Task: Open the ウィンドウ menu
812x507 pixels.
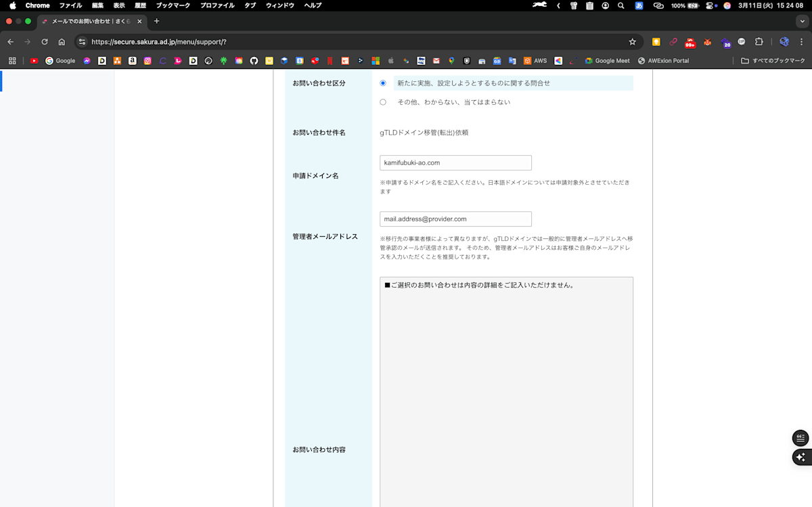Action: coord(280,5)
